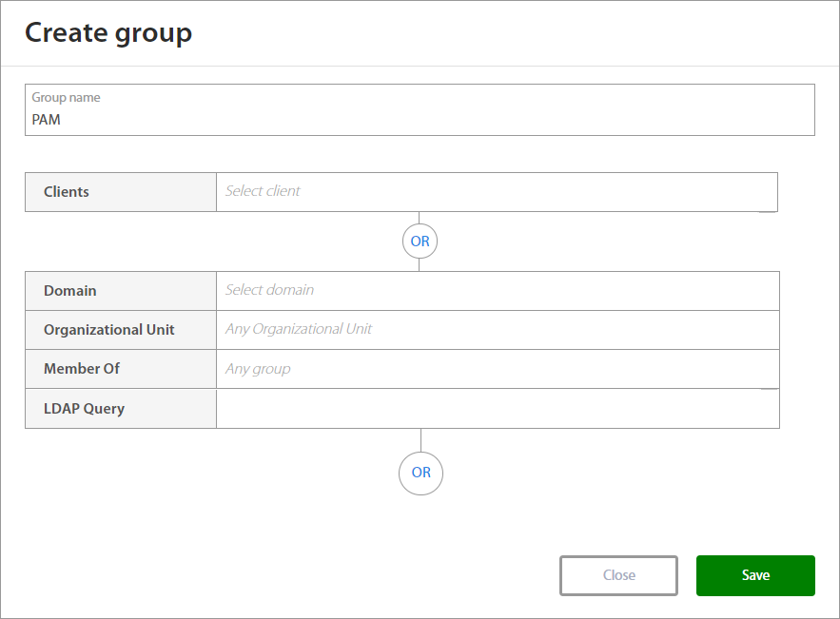
Task: Click the Close button
Action: point(618,575)
